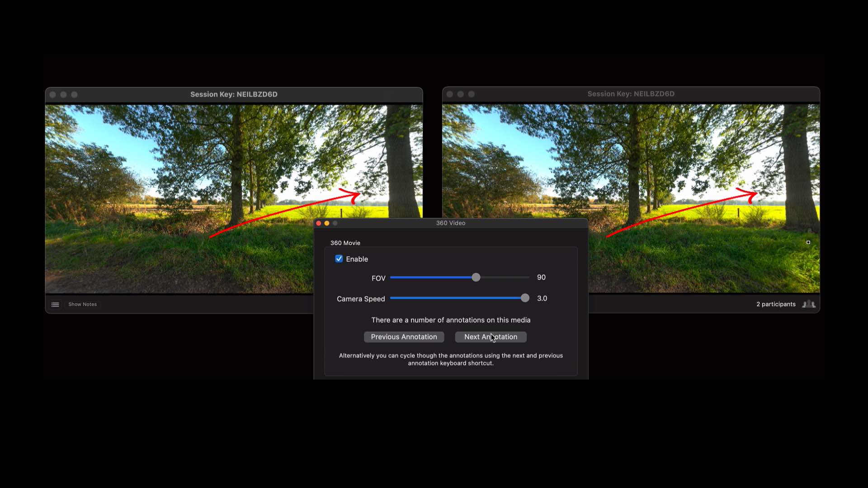The image size is (868, 488).
Task: Click the small square marker in right video
Action: click(808, 242)
